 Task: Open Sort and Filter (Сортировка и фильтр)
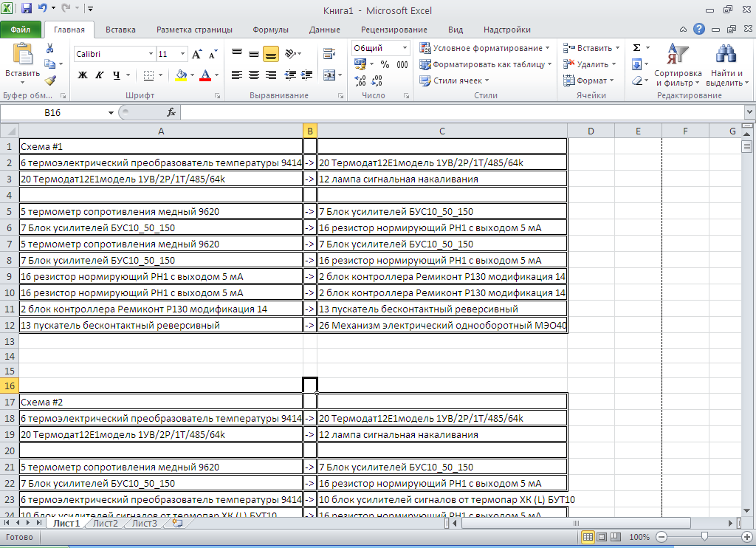point(678,65)
